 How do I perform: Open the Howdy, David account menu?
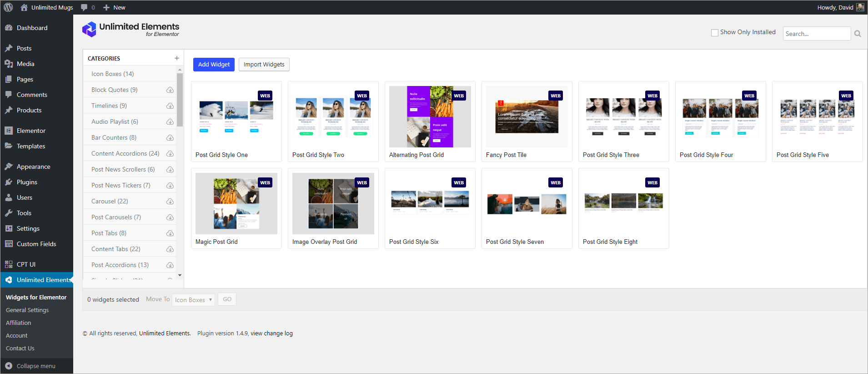pyautogui.click(x=840, y=7)
